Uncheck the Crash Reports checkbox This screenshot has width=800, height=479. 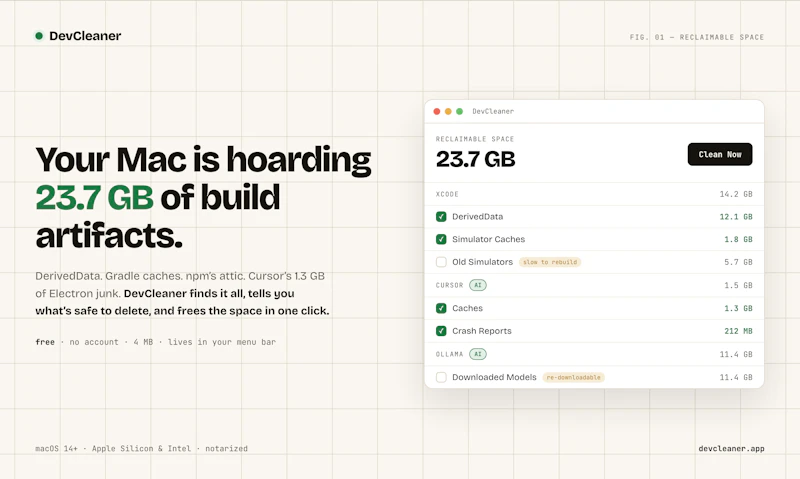point(441,331)
